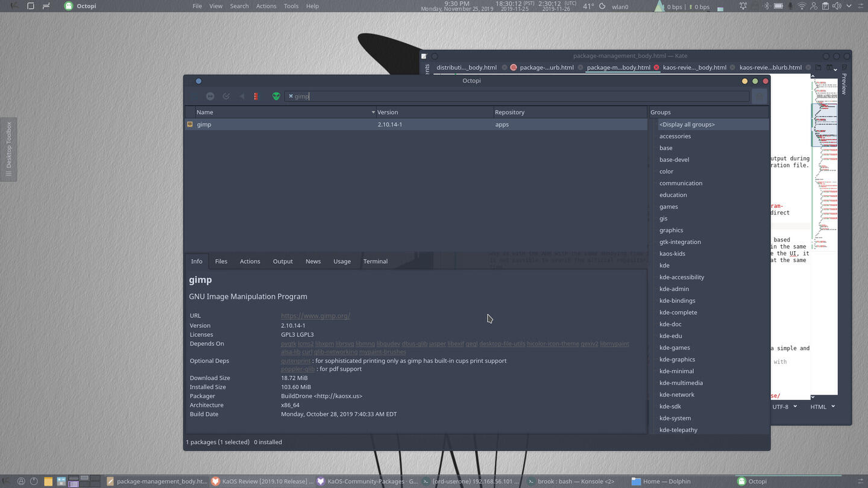Image resolution: width=868 pixels, height=488 pixels.
Task: Click inside the package search field
Action: (517, 96)
